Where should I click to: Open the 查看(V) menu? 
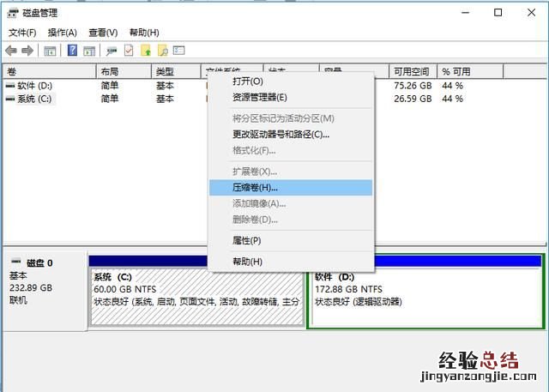tap(103, 33)
